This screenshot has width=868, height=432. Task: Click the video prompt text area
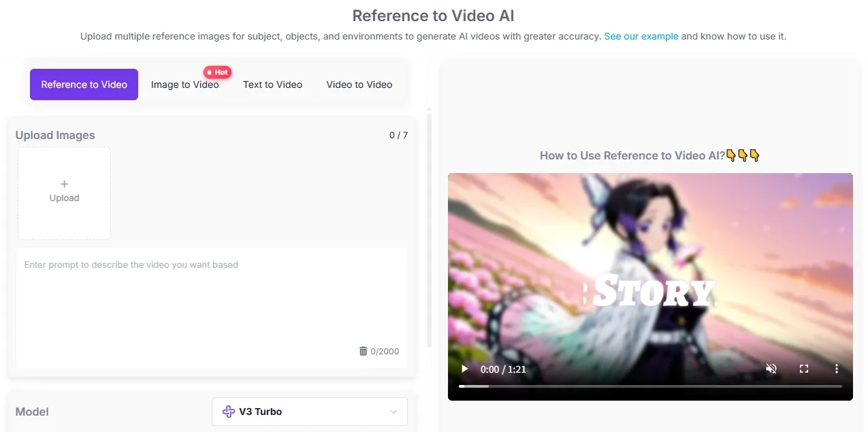[212, 307]
